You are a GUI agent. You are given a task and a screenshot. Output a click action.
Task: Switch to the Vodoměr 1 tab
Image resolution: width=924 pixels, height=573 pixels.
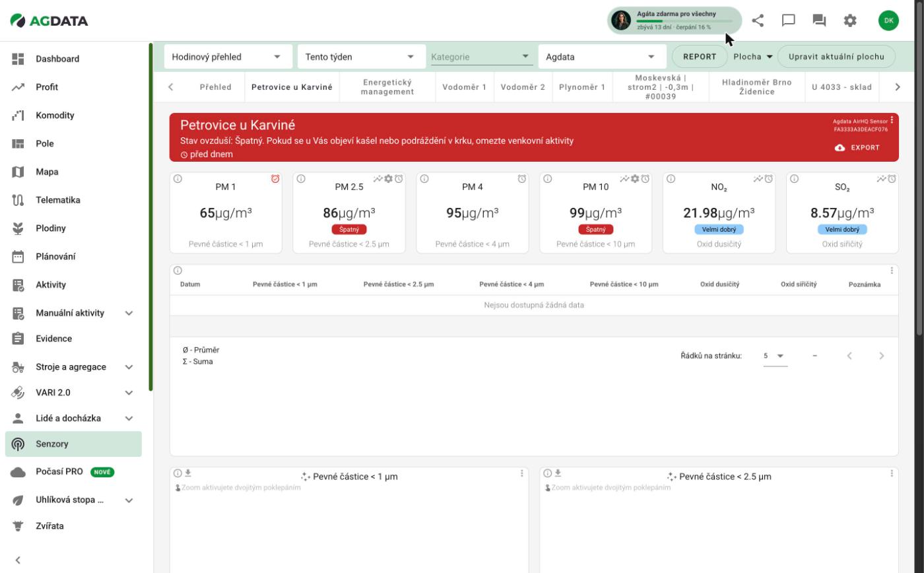point(465,87)
